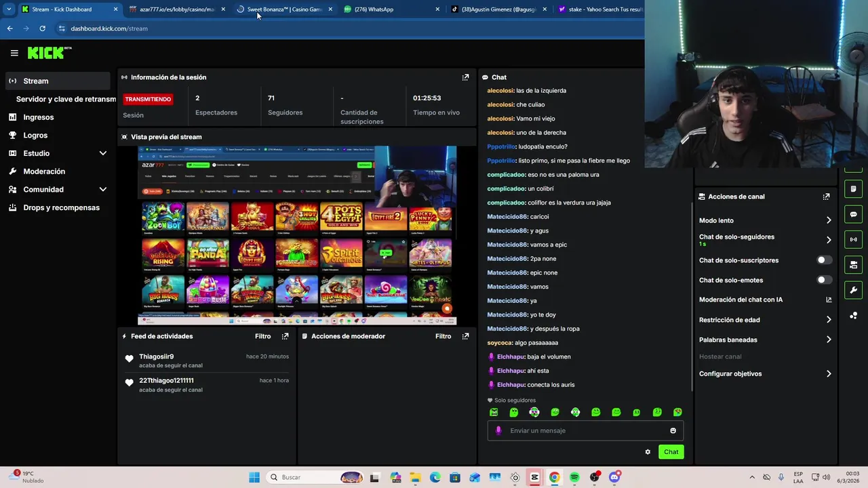Expand Chat de solo-seguidores options
Viewport: 868px width, 488px height.
coord(829,240)
